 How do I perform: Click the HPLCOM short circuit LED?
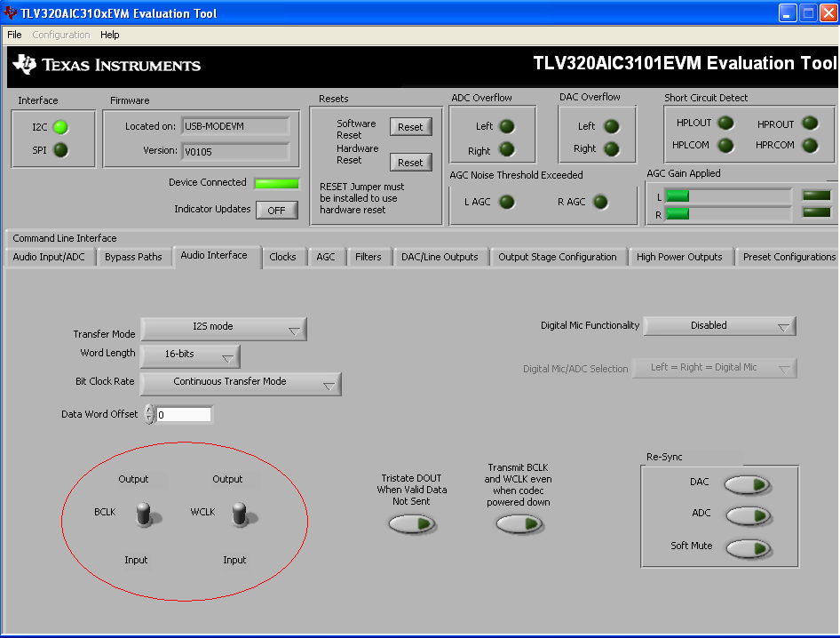pyautogui.click(x=725, y=146)
